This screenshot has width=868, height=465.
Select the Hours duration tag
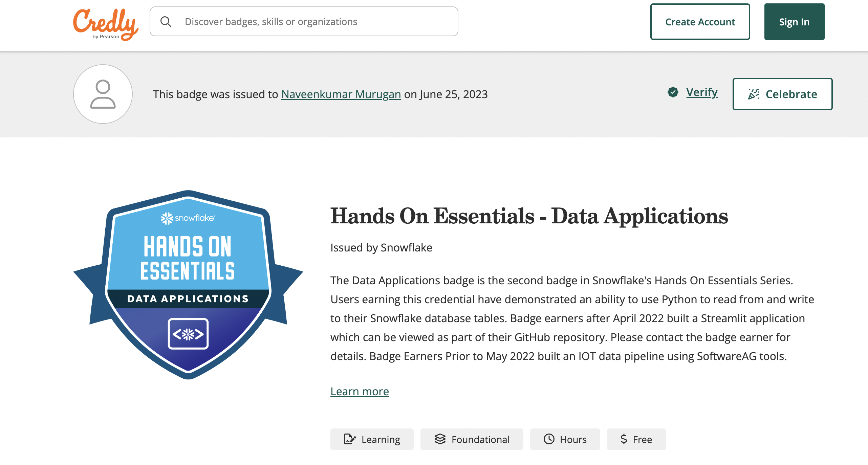pos(565,439)
